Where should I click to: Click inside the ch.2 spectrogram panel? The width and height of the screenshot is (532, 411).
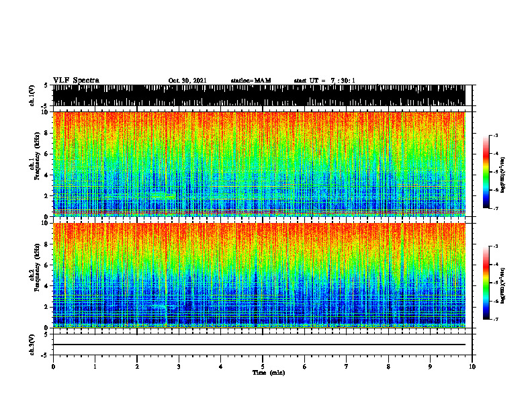click(259, 275)
